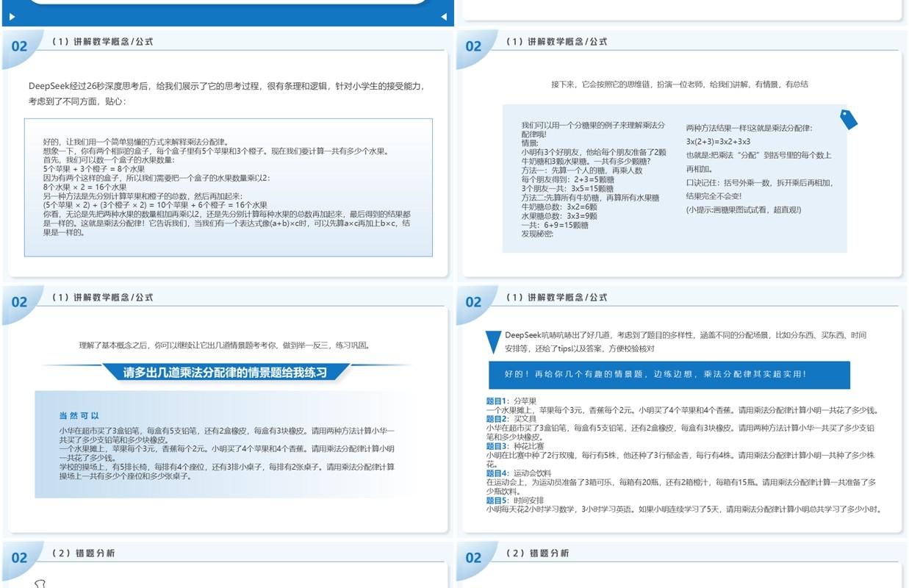
Task: Select the 当然可以 heading
Action: point(79,416)
